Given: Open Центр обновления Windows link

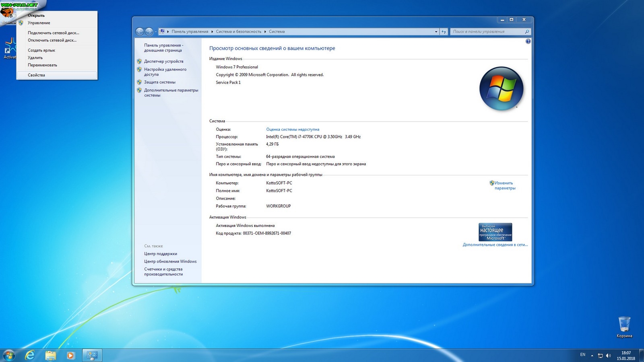Looking at the screenshot, I should pos(170,261).
